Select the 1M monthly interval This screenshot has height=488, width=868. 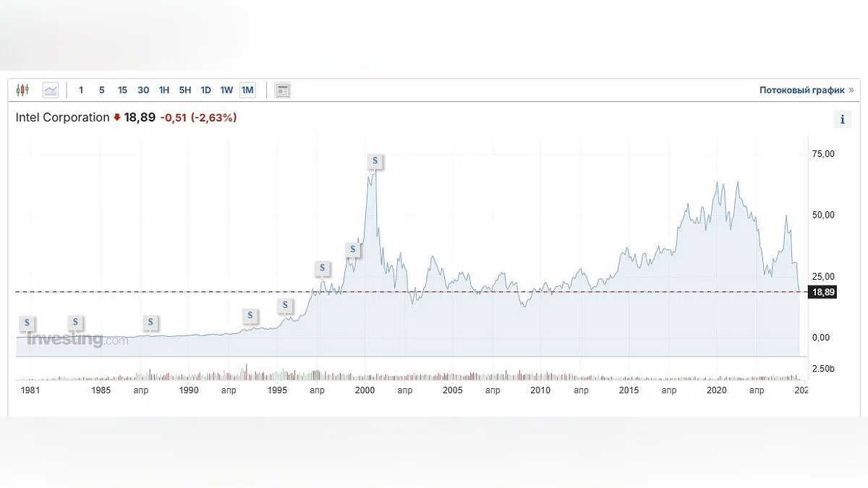(x=247, y=90)
